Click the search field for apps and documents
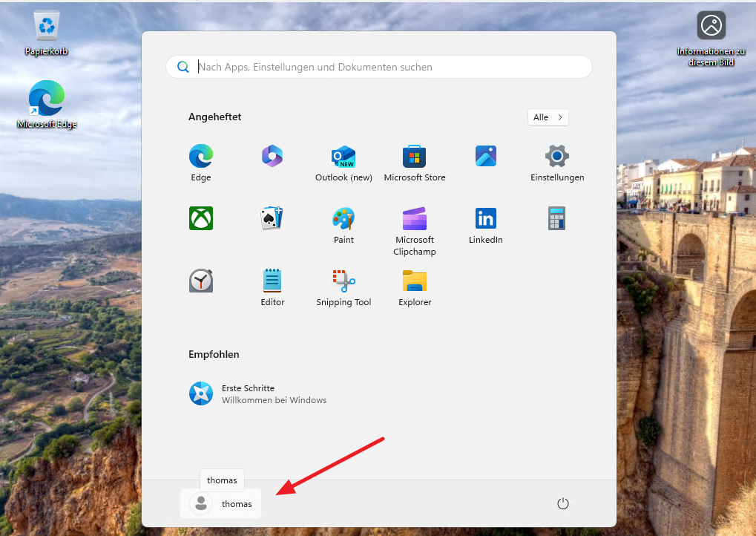The image size is (756, 536). tap(378, 67)
